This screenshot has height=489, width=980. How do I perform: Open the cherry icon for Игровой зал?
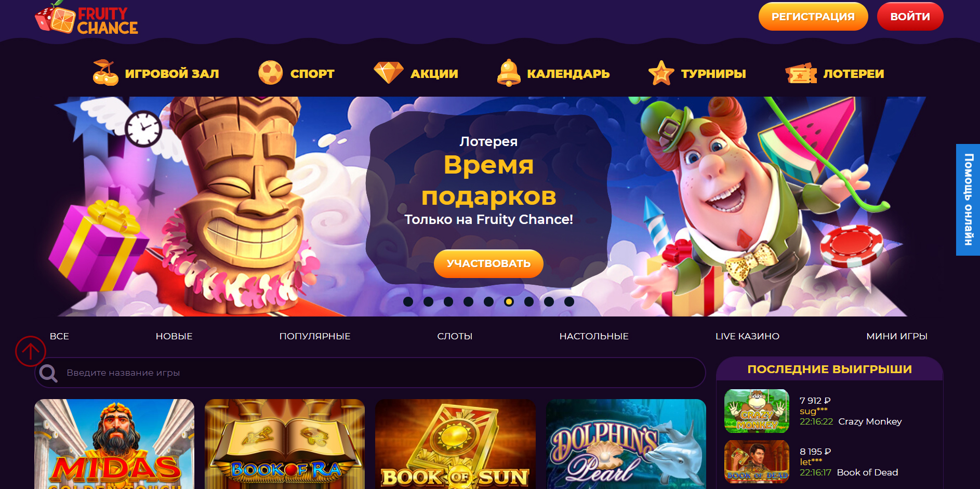[105, 73]
